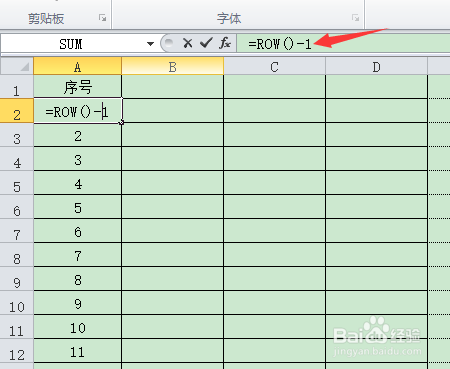Click cell A6 with value 5

[78, 207]
